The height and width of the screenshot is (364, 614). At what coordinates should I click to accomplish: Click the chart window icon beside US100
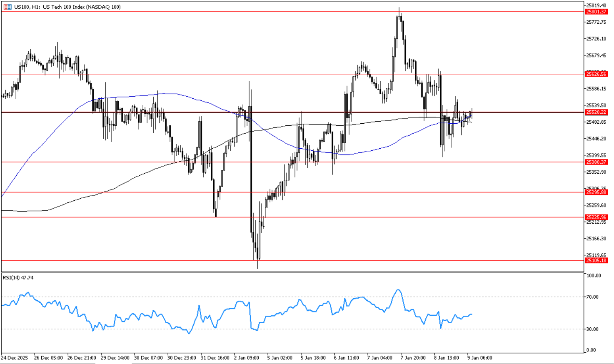point(7,7)
